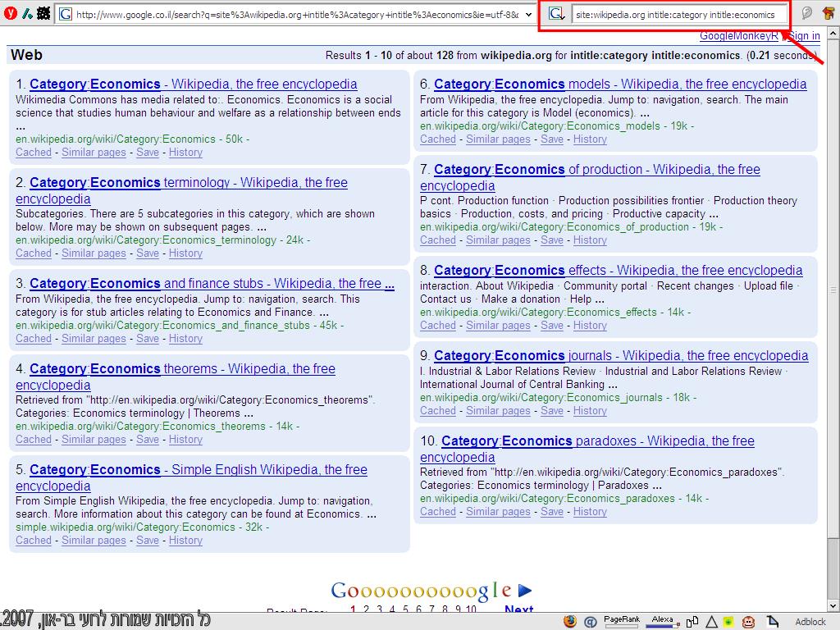
Task: Click the Adblock status bar label
Action: click(x=810, y=622)
